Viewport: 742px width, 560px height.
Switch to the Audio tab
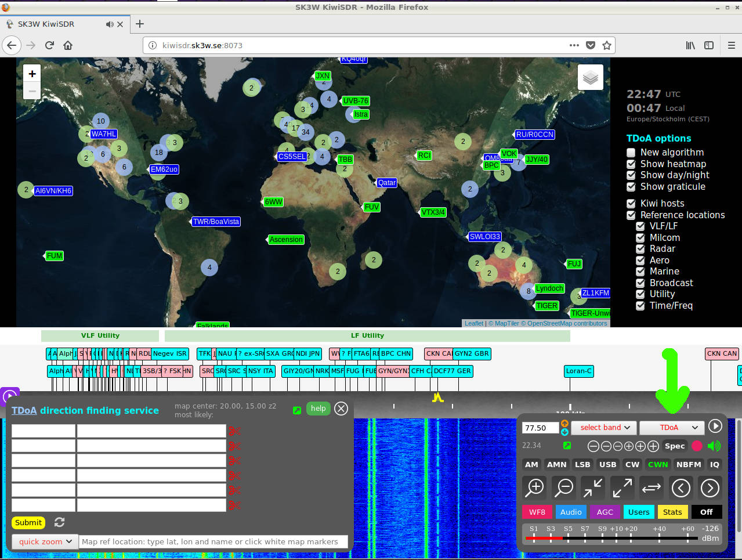[570, 512]
